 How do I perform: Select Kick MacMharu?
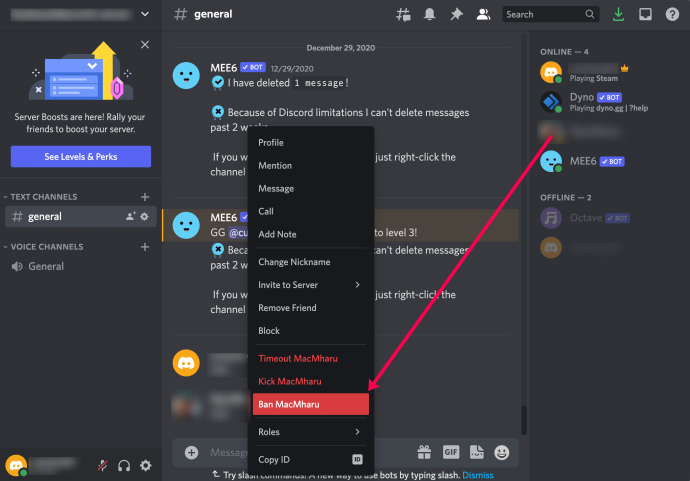[311, 381]
